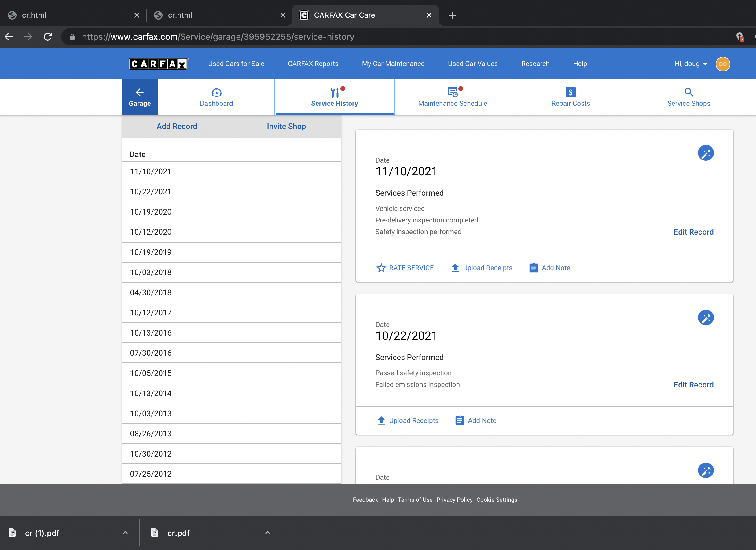The width and height of the screenshot is (756, 550).
Task: Open the Cookie Settings footer link
Action: [x=497, y=500]
